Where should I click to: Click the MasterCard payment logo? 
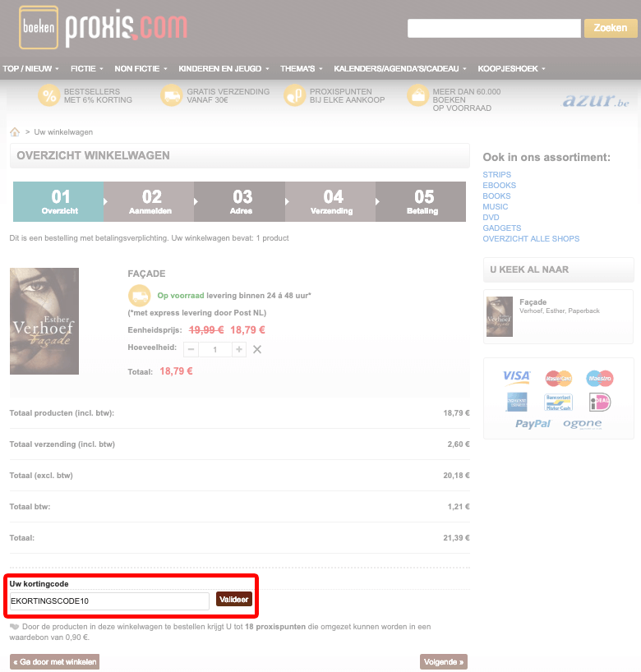(x=559, y=378)
